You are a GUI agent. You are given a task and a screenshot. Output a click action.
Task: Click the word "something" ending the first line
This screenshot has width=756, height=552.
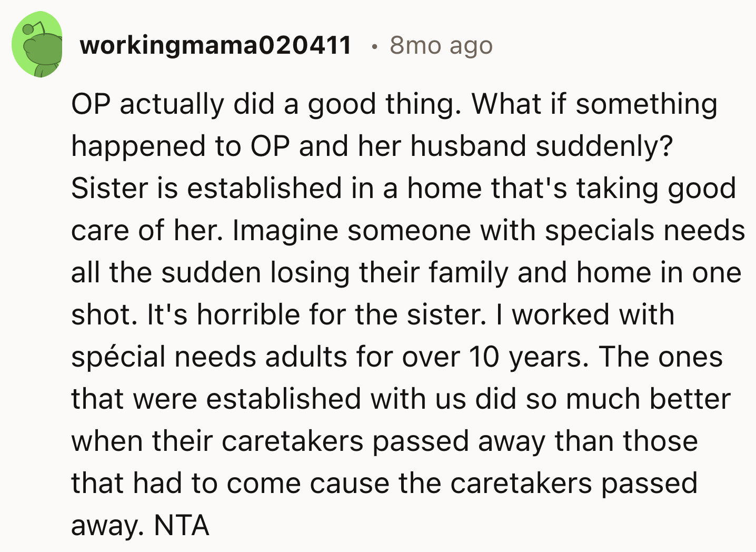[646, 105]
